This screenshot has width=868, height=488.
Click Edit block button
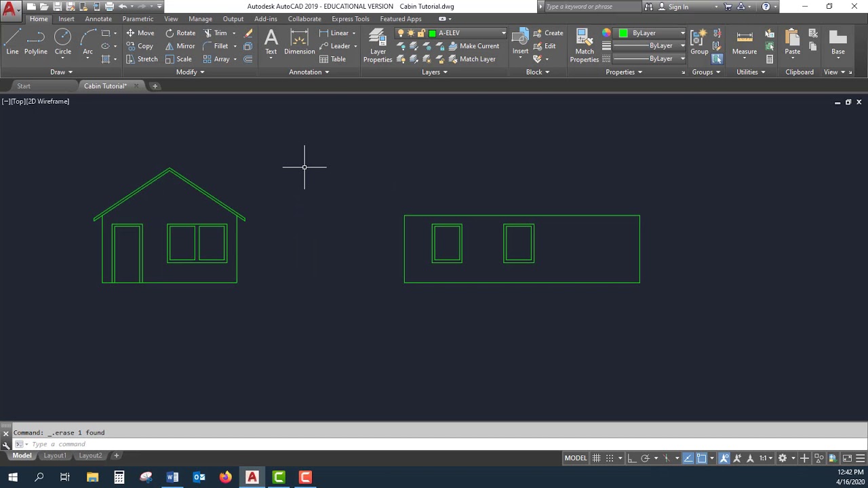click(544, 46)
